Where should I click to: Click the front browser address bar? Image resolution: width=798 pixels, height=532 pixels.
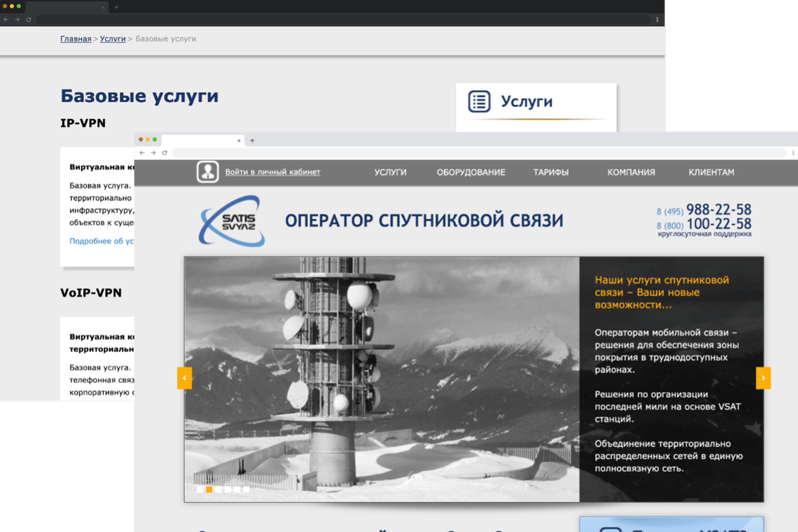tap(478, 153)
